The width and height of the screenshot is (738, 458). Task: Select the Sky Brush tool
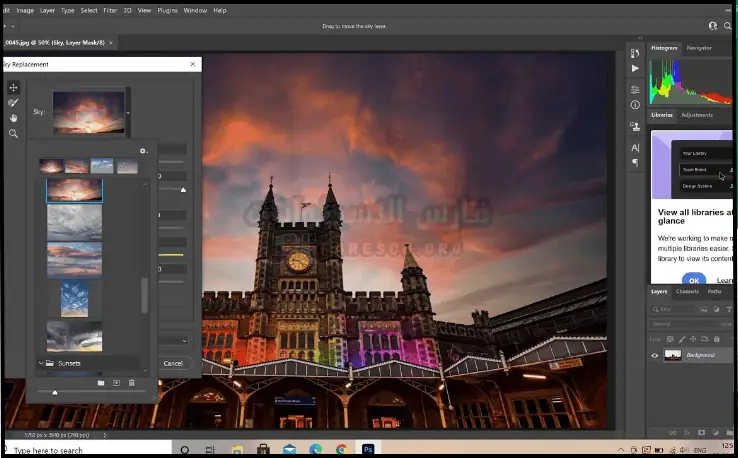click(14, 103)
